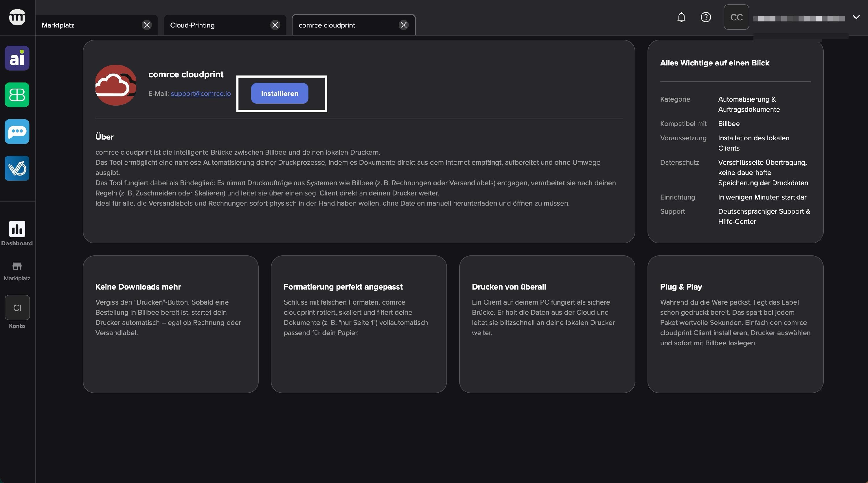Open notifications bell

(x=681, y=17)
